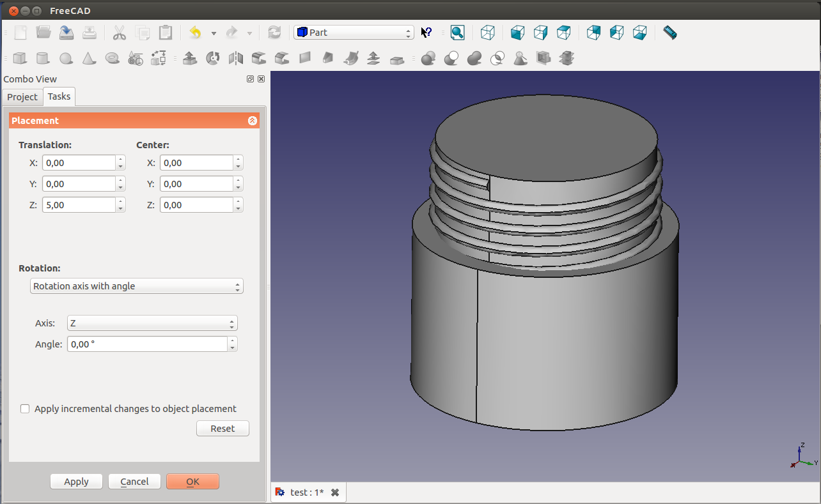Click the yellow Undo arrow
This screenshot has height=504, width=821.
[x=196, y=33]
